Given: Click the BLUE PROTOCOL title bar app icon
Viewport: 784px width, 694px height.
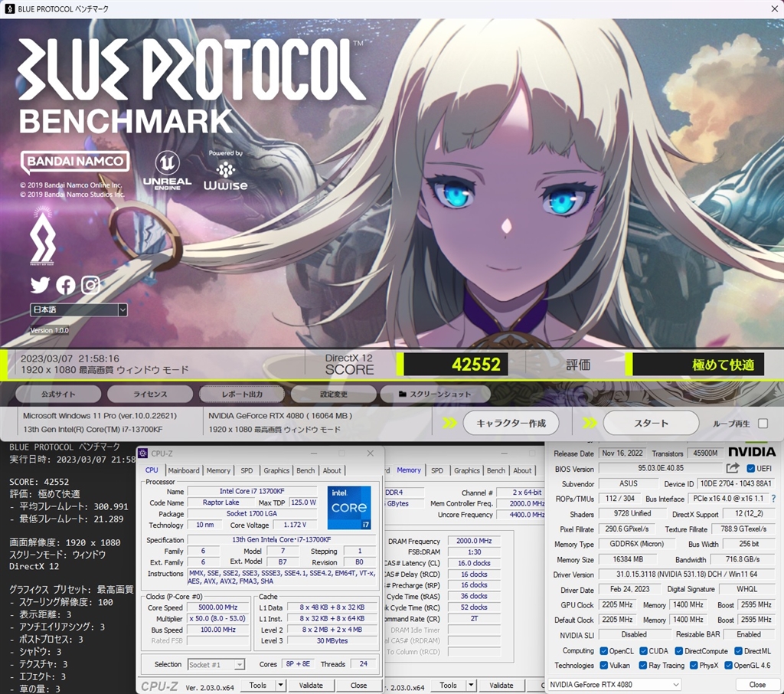Looking at the screenshot, I should tap(9, 8).
